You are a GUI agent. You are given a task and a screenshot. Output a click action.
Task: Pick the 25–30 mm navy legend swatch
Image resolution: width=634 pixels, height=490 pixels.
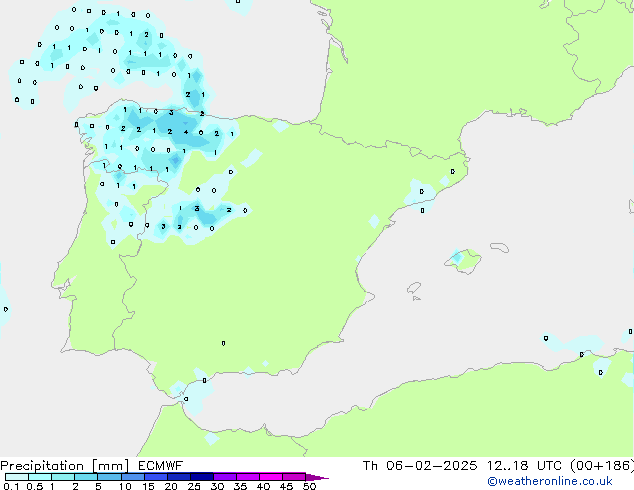pos(201,477)
